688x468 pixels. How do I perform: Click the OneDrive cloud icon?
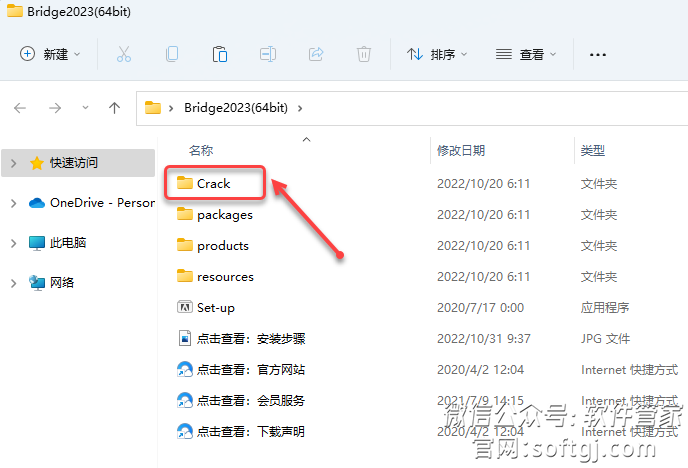coord(37,203)
